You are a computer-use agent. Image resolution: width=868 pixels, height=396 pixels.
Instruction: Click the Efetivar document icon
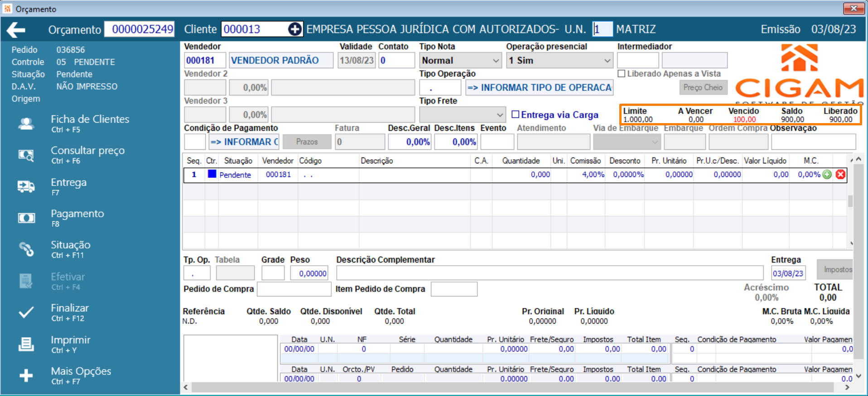(26, 281)
